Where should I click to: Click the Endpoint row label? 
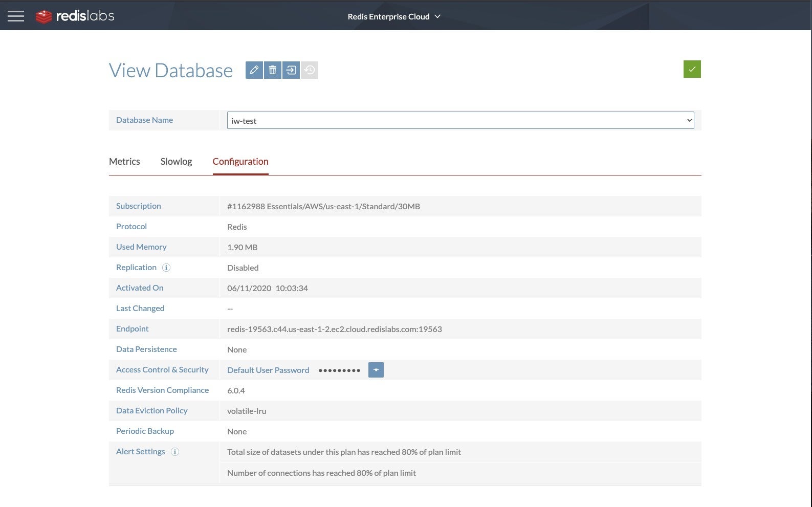point(133,328)
